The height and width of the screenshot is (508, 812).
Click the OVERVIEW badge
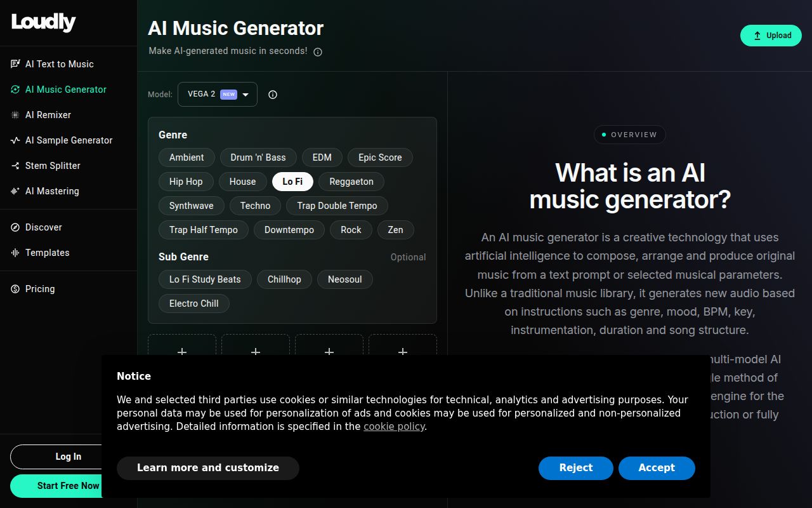point(629,135)
